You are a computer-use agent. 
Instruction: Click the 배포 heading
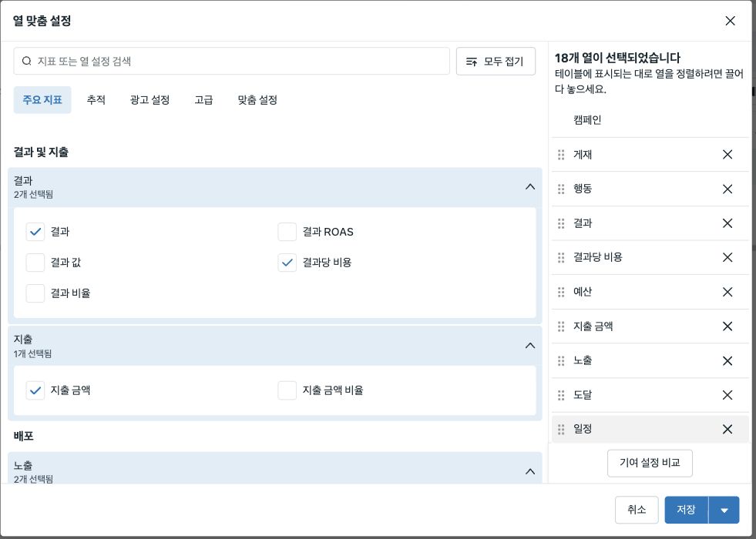tap(24, 436)
